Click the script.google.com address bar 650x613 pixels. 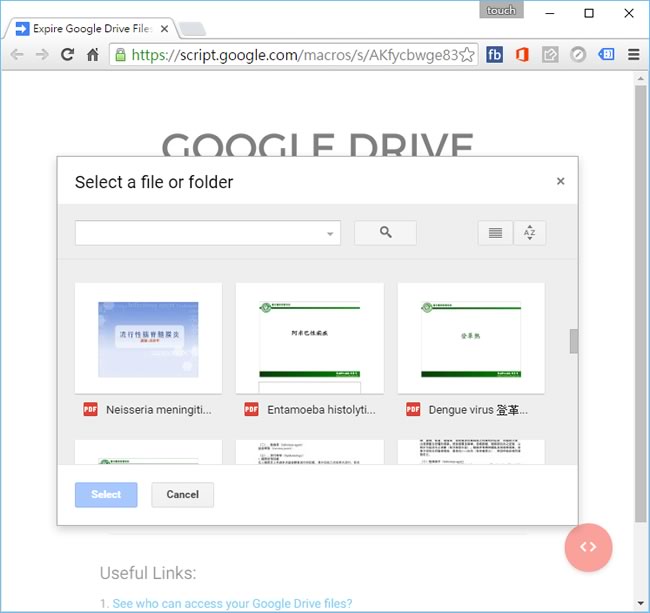(294, 55)
